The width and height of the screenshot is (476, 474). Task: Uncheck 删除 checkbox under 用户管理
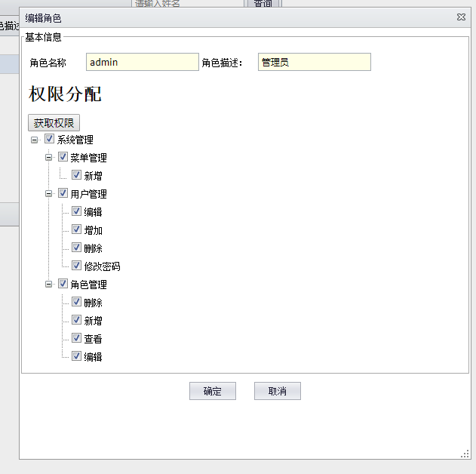point(76,248)
